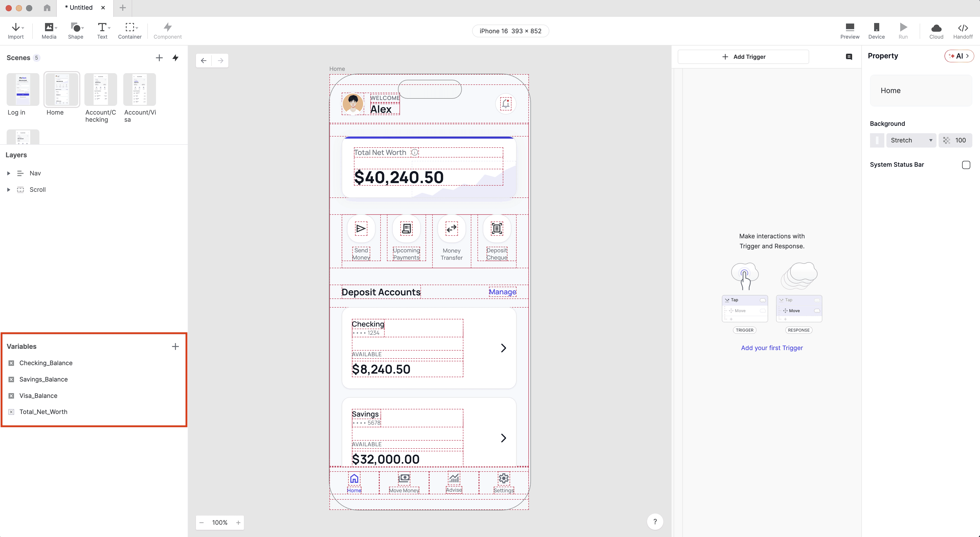
Task: Click Add Trigger button
Action: pyautogui.click(x=743, y=57)
